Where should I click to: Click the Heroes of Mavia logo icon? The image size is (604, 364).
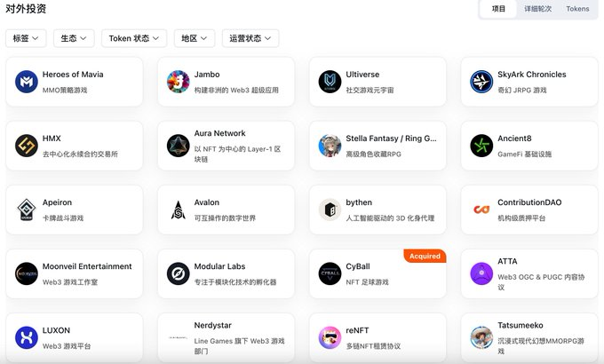[26, 82]
